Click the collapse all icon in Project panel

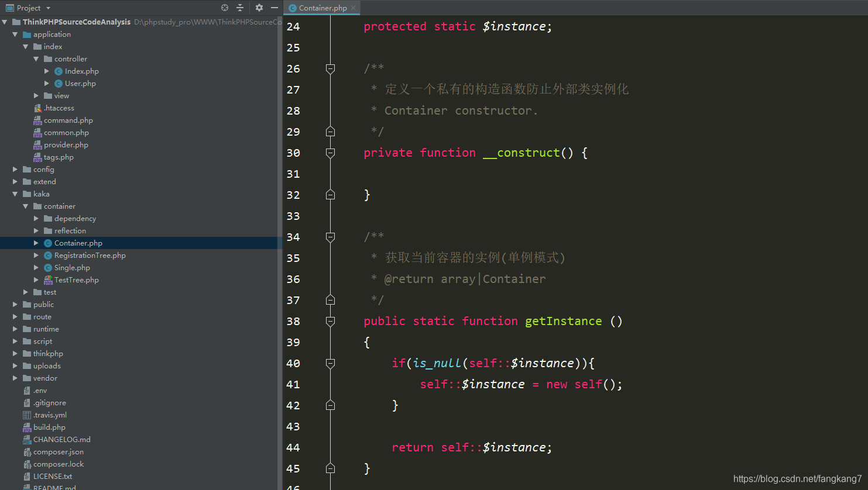click(x=240, y=8)
